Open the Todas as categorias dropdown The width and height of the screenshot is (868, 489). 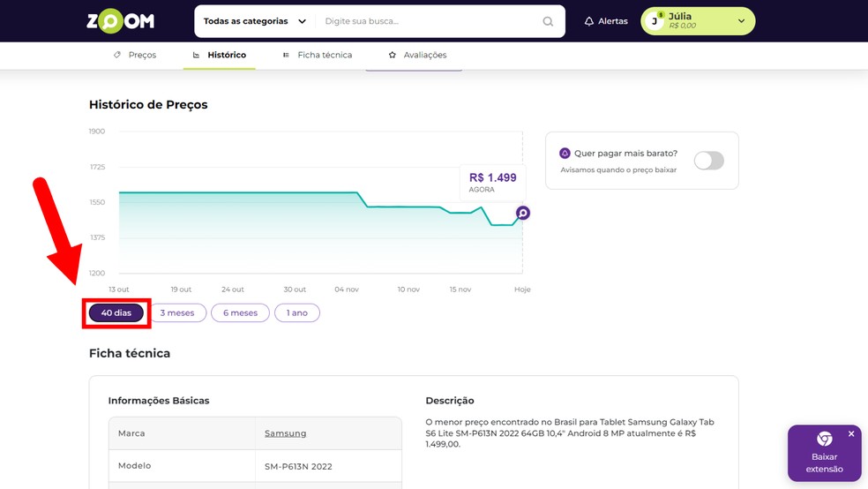pos(255,21)
